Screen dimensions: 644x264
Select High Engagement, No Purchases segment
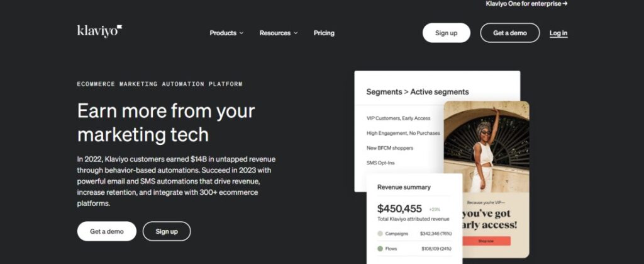click(x=403, y=133)
